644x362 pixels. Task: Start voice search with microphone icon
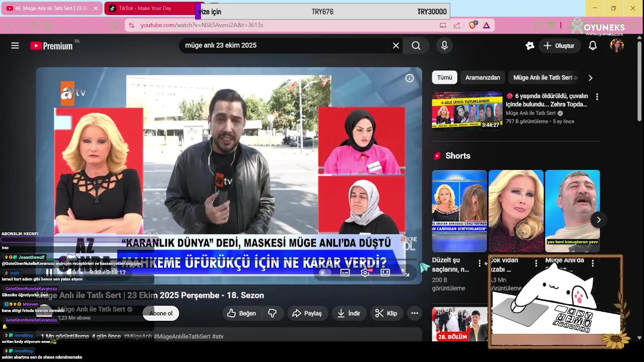coord(444,46)
